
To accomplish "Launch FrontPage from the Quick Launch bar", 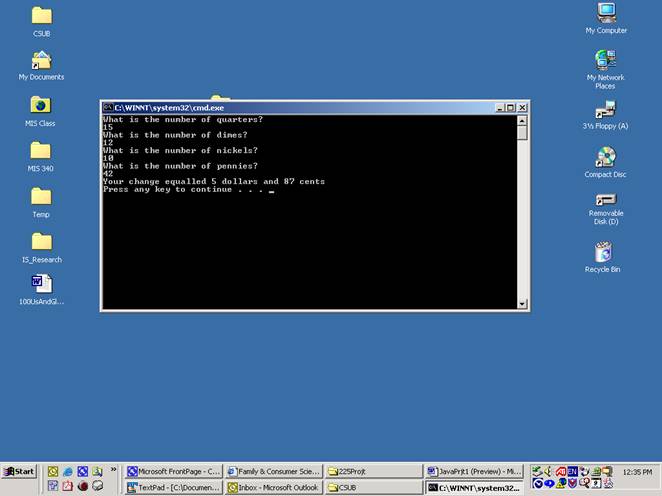I will (x=83, y=472).
